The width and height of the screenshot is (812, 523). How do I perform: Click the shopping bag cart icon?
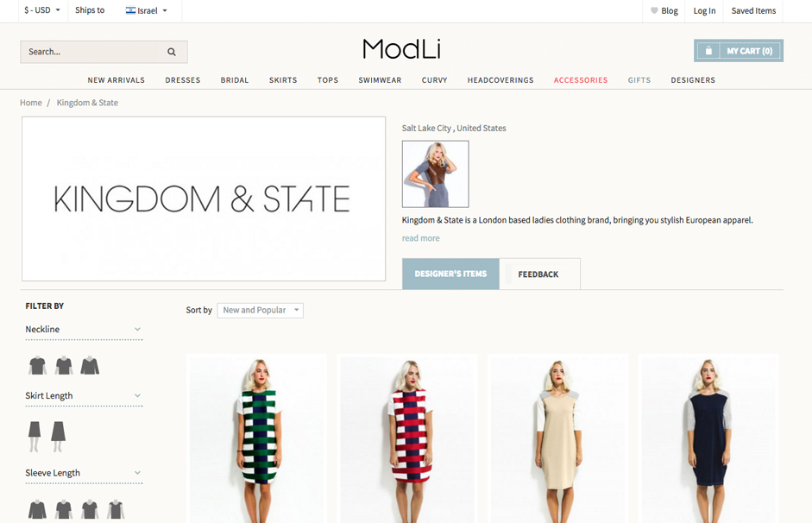pos(708,51)
